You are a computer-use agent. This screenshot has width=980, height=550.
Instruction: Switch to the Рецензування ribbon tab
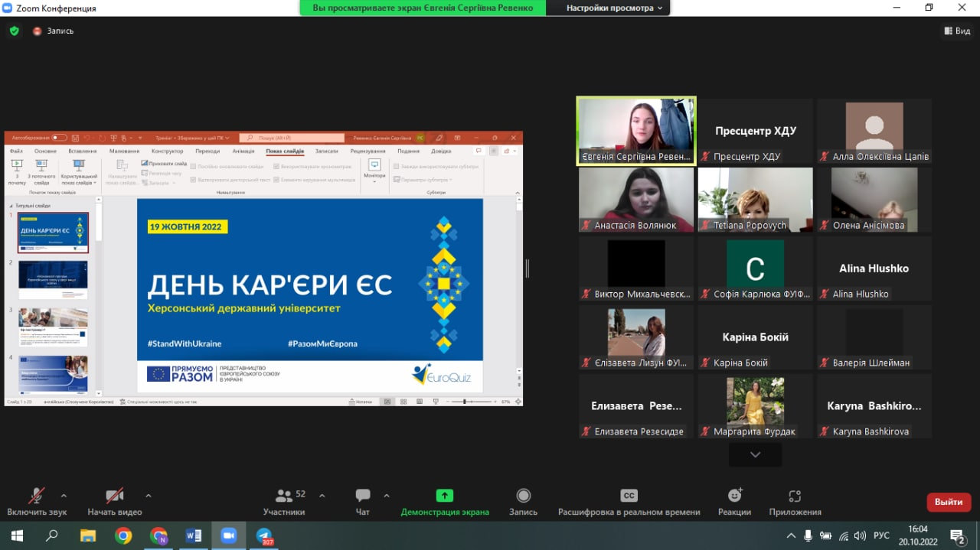coord(367,151)
